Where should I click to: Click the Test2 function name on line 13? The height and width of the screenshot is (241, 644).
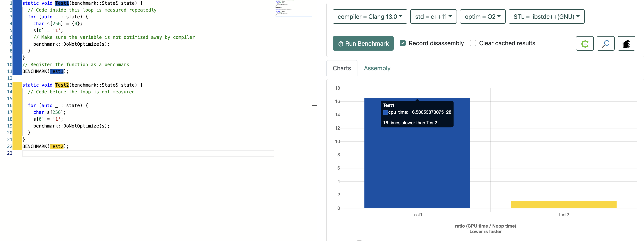coord(62,85)
